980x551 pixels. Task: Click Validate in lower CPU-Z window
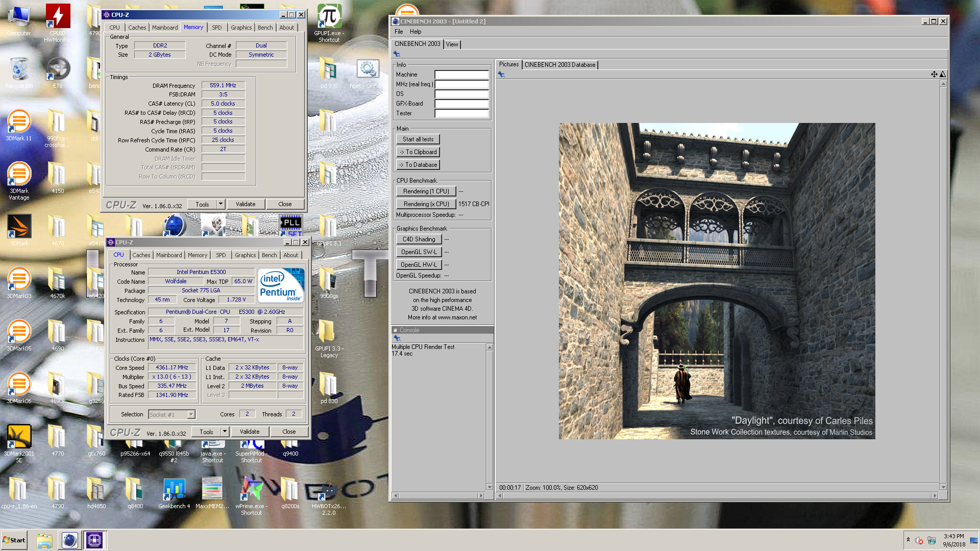point(250,432)
